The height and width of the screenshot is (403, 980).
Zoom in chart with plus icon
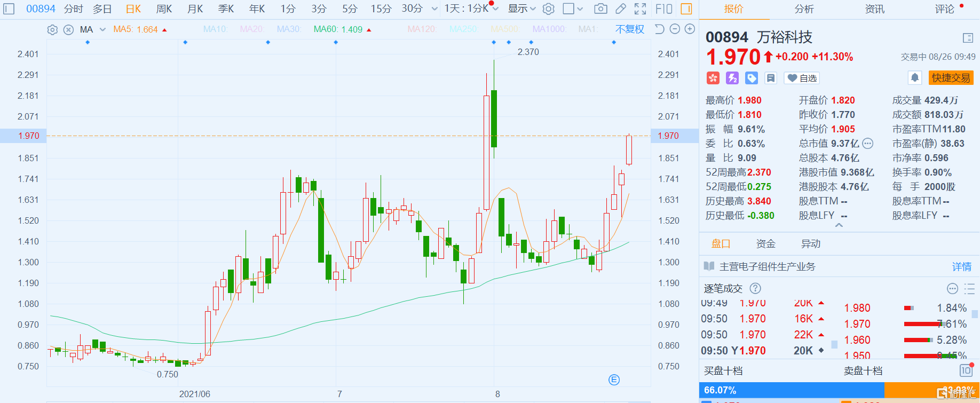click(x=690, y=29)
